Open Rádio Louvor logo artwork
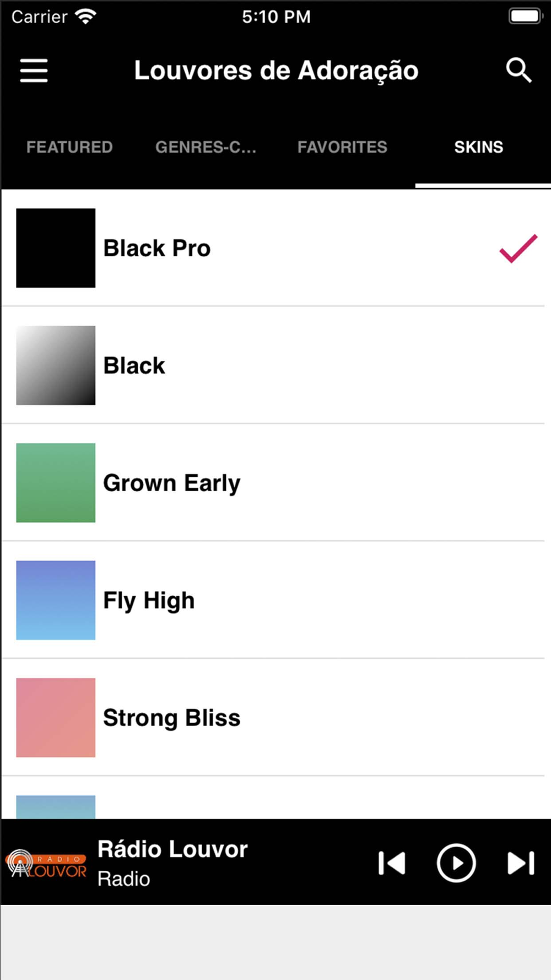The width and height of the screenshot is (551, 980). click(46, 863)
